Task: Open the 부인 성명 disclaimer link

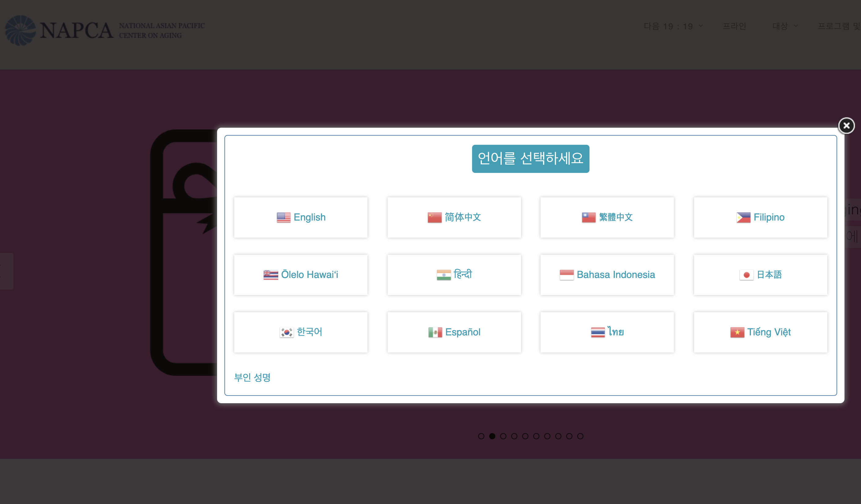Action: (252, 378)
